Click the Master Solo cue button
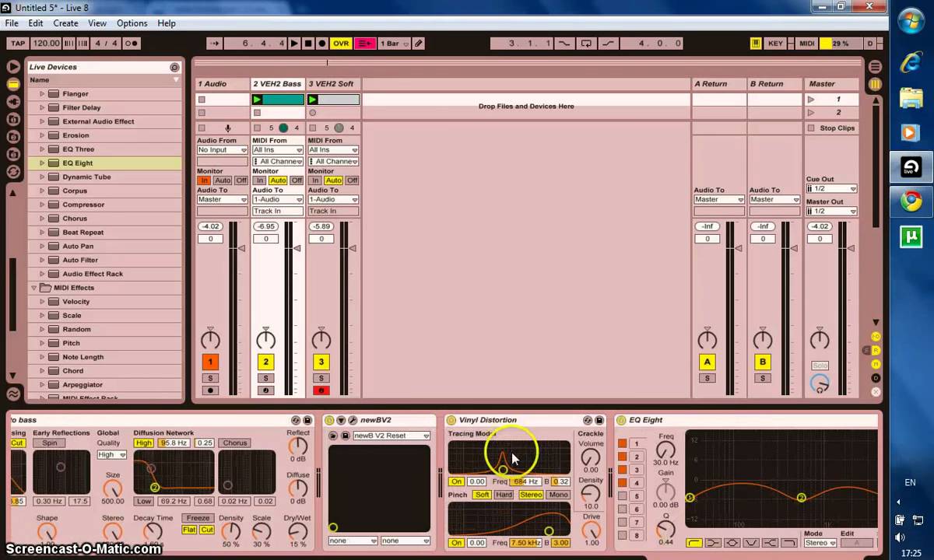The image size is (934, 560). click(820, 366)
